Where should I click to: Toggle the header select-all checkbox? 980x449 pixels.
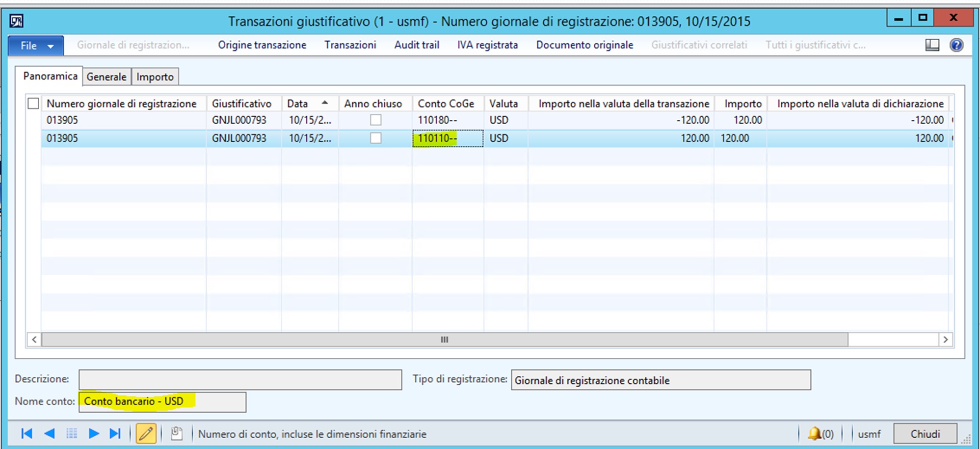pyautogui.click(x=33, y=104)
